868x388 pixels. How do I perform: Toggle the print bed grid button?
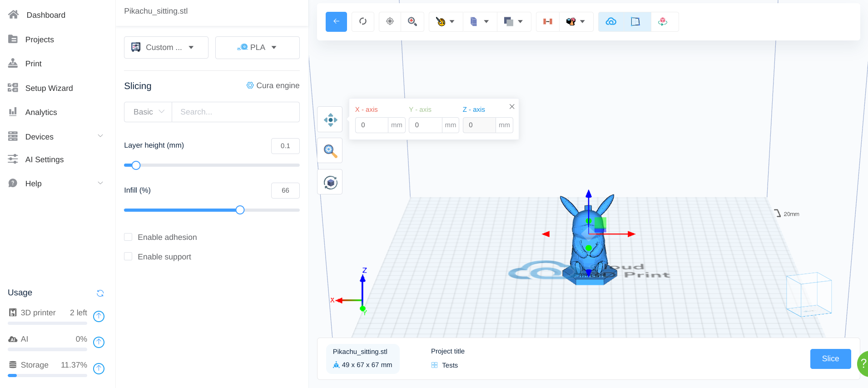[635, 21]
